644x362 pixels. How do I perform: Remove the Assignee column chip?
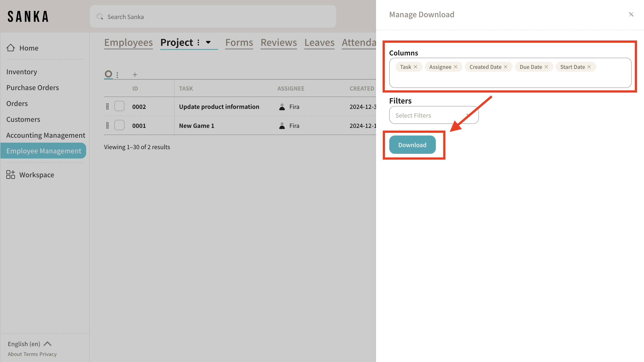pyautogui.click(x=456, y=67)
